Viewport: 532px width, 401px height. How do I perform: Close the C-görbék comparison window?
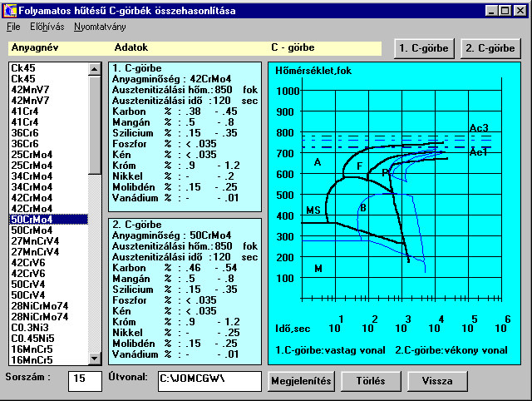pyautogui.click(x=520, y=11)
